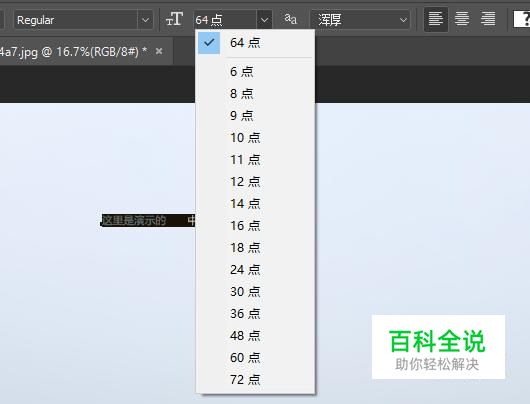
Task: Click the highlighted text 这里是演示的 on canvas
Action: pyautogui.click(x=134, y=220)
